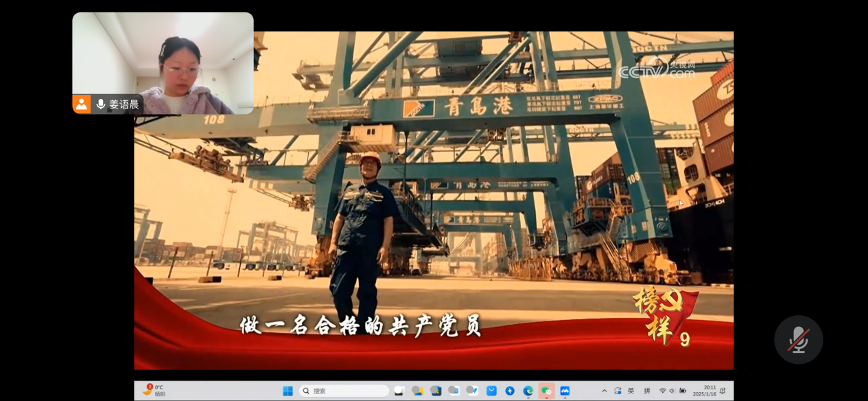Open the taskbar clock and calendar
The image size is (868, 401).
coord(709,391)
